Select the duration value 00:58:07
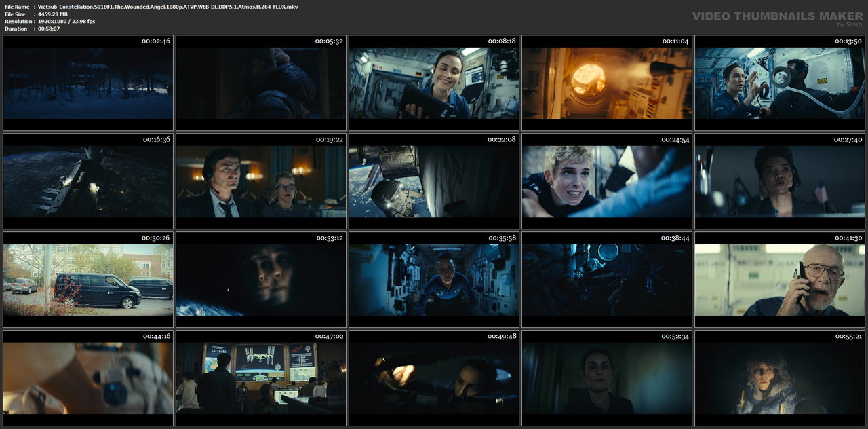This screenshot has width=868, height=429. (x=49, y=29)
